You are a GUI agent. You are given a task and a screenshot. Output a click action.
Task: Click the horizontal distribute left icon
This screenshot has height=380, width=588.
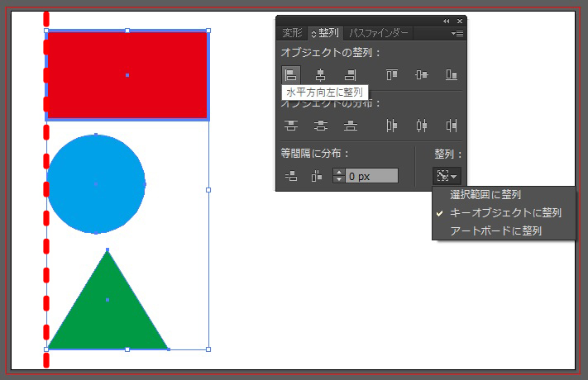pos(392,126)
